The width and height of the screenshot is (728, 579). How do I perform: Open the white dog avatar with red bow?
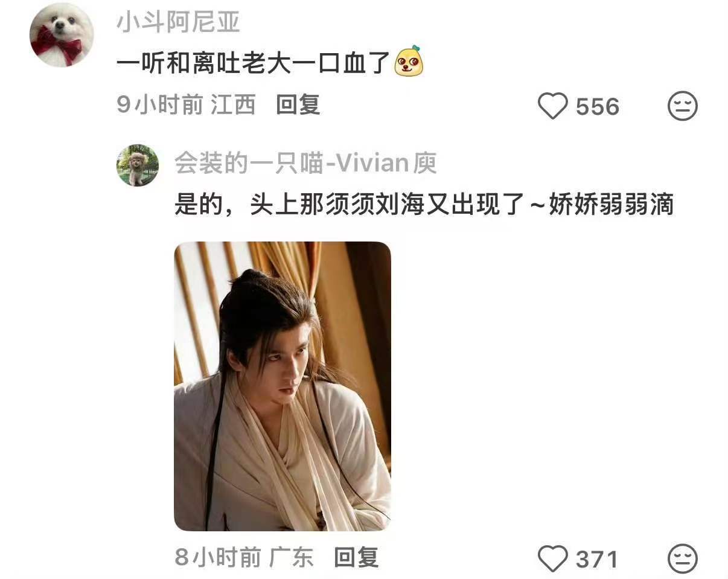pyautogui.click(x=62, y=34)
